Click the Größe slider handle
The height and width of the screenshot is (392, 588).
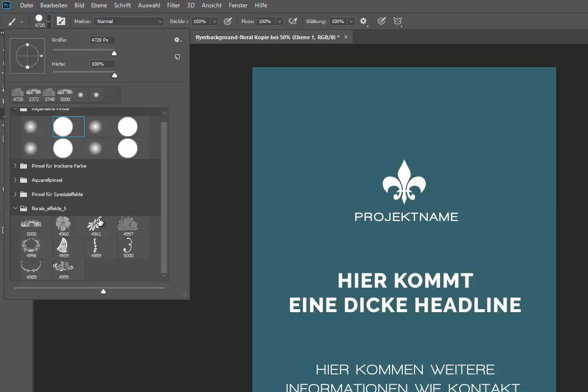click(x=114, y=53)
